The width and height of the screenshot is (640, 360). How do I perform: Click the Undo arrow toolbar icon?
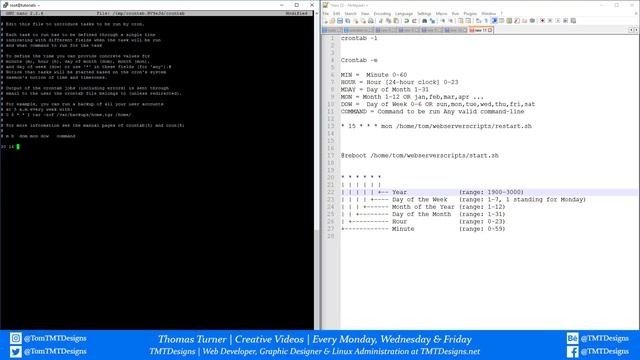click(x=407, y=21)
